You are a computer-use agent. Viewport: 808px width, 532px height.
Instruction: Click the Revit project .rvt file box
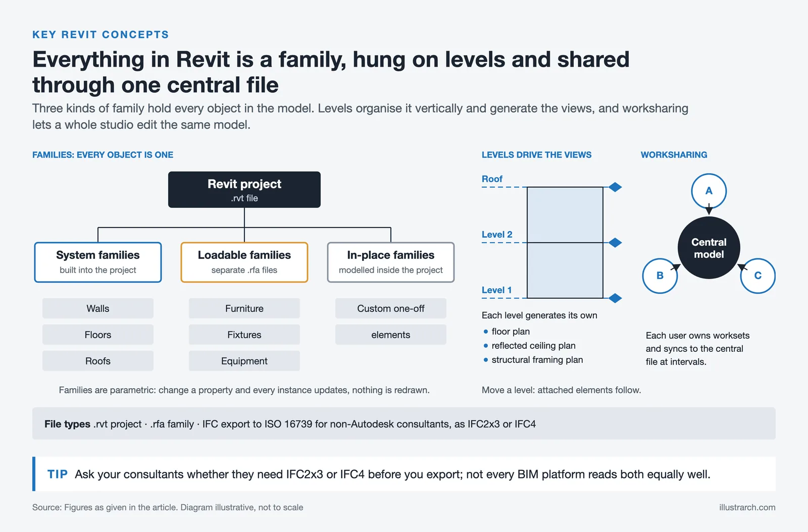point(244,190)
